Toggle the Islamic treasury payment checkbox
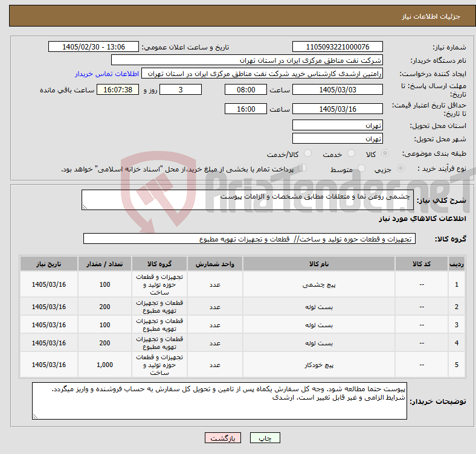This screenshot has width=476, height=454. (x=303, y=167)
